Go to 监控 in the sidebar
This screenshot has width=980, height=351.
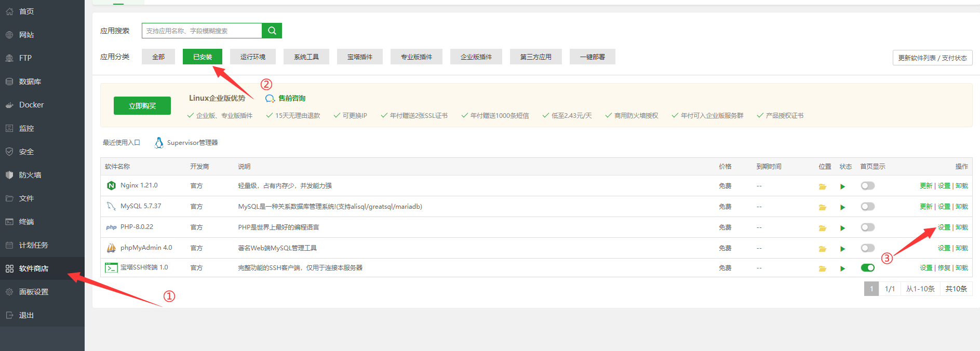pos(42,128)
